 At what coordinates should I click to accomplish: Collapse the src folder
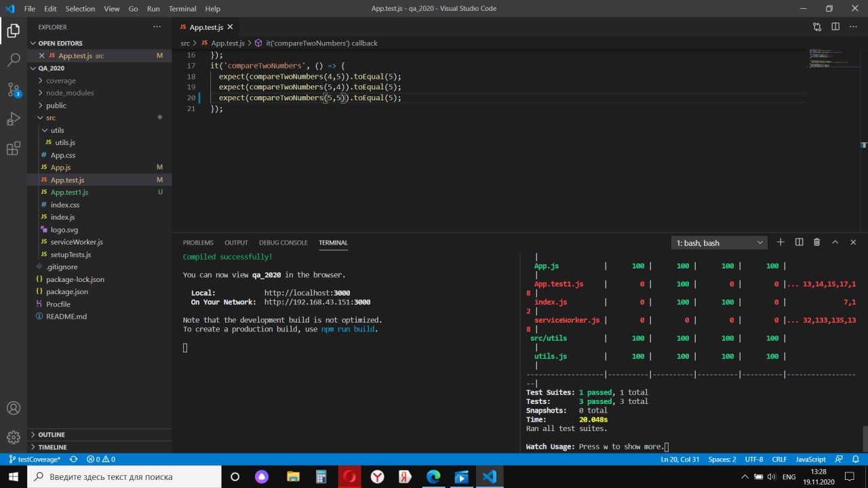tap(100, 118)
